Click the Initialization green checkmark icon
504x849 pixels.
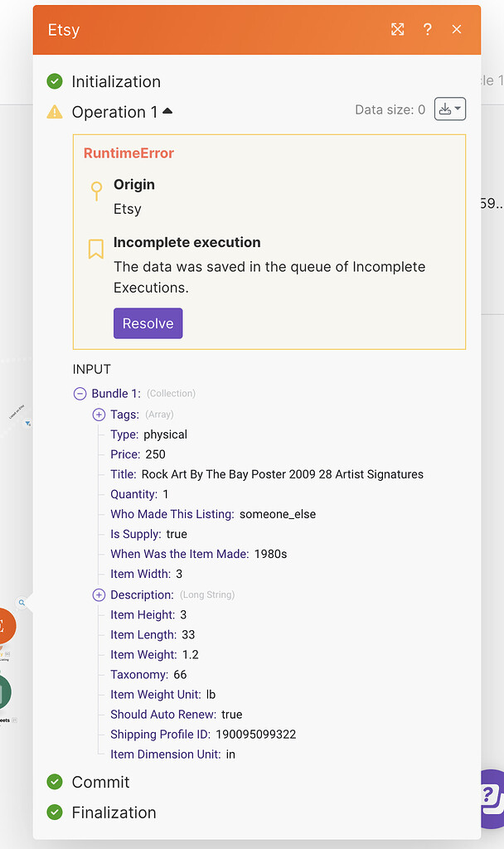55,81
